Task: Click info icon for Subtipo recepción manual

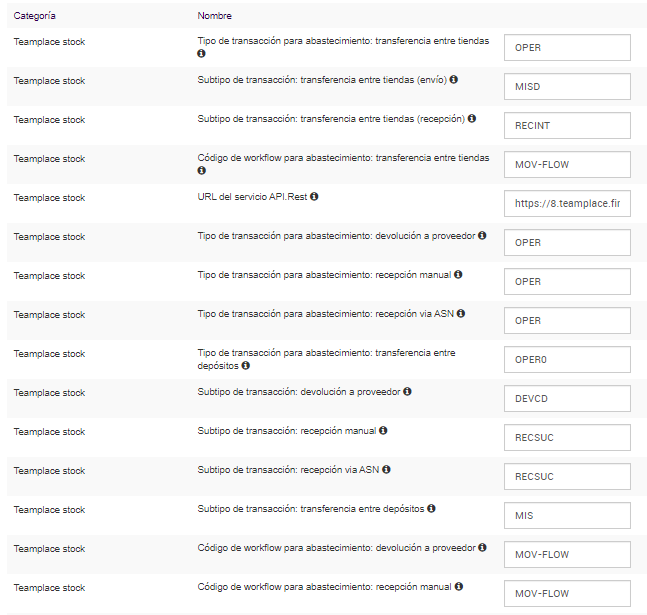Action: [x=383, y=431]
